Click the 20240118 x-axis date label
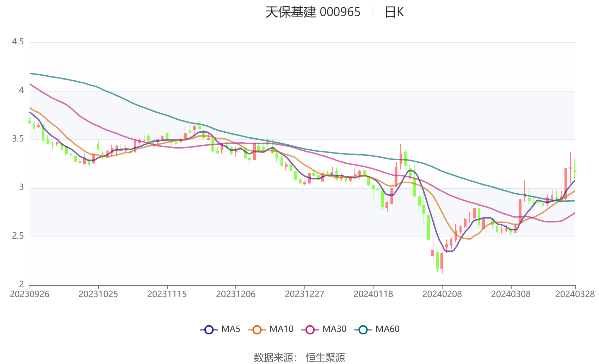 [x=373, y=294]
